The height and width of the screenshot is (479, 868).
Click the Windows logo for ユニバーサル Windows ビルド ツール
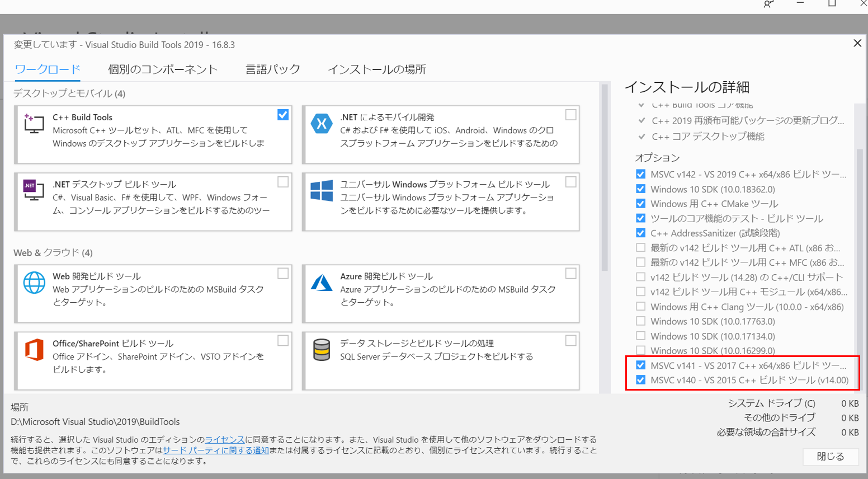(322, 191)
